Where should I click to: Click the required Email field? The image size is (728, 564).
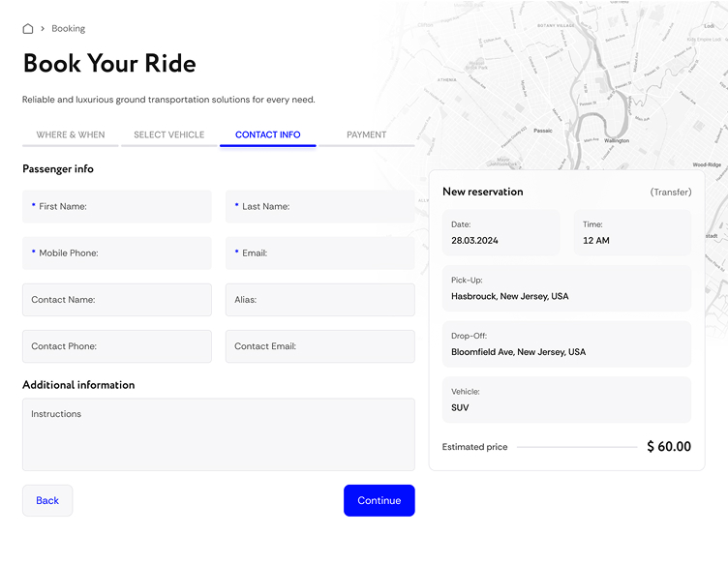click(319, 253)
